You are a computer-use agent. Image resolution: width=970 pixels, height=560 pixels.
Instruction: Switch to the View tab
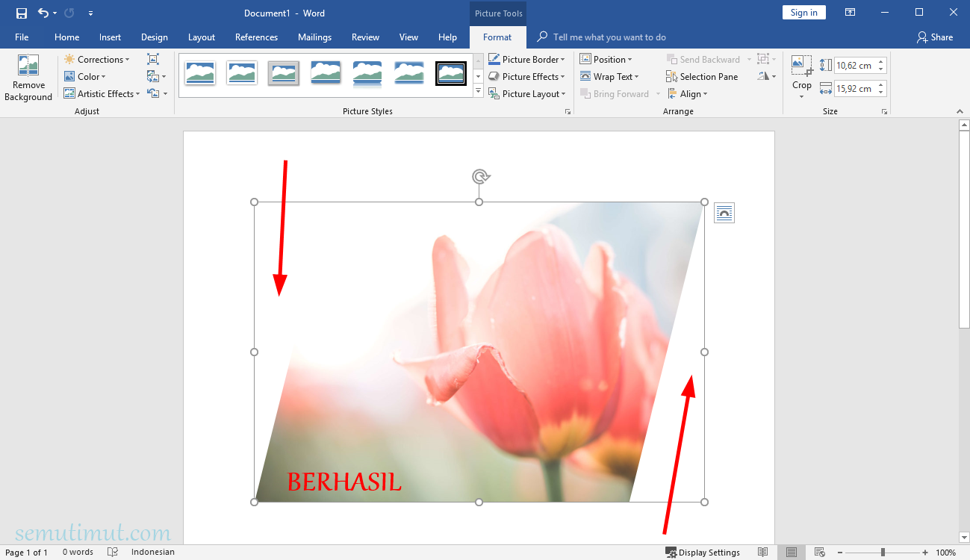408,37
